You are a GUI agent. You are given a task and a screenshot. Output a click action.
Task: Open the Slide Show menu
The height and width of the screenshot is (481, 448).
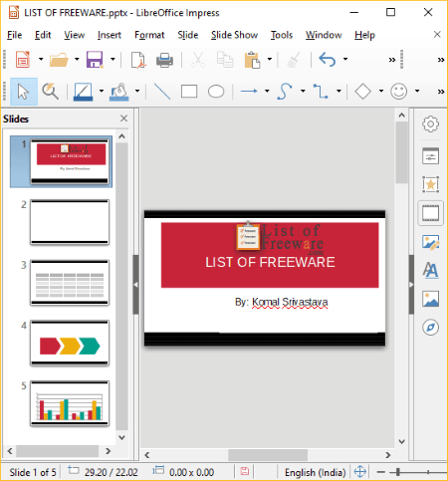tap(234, 35)
